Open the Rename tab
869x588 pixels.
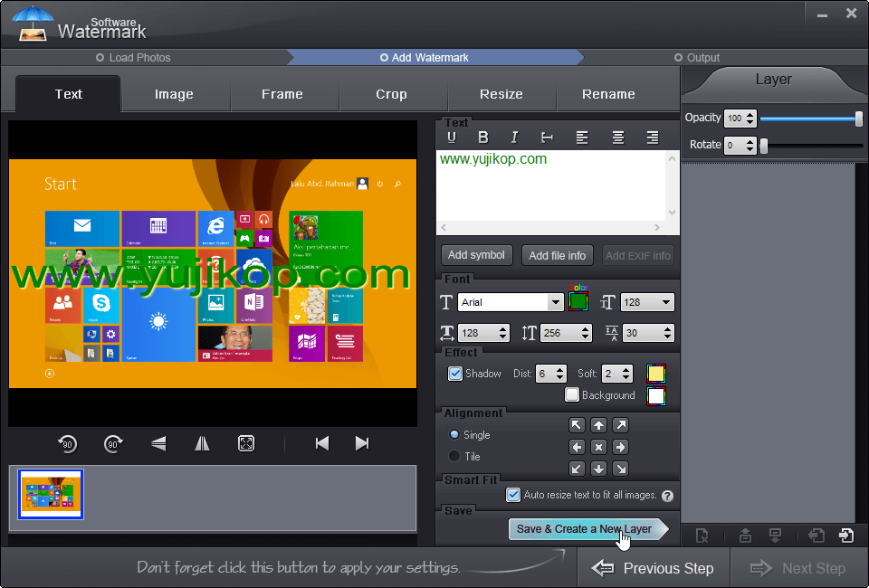tap(608, 94)
